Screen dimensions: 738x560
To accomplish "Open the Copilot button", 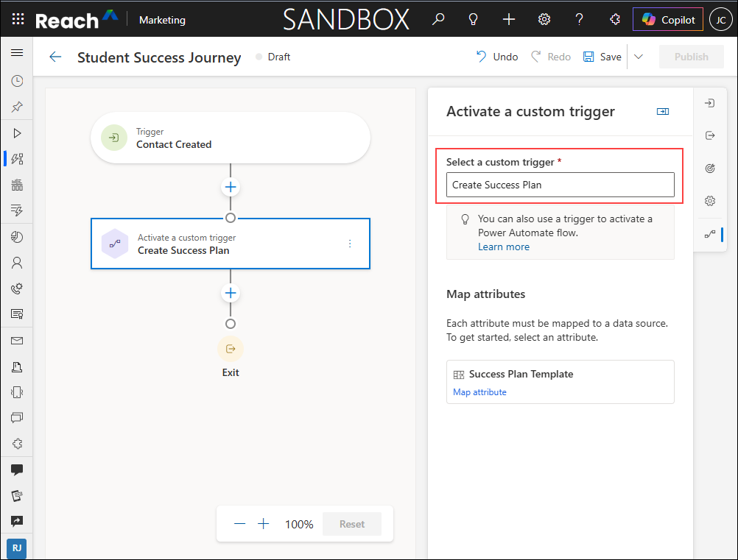I will tap(668, 20).
